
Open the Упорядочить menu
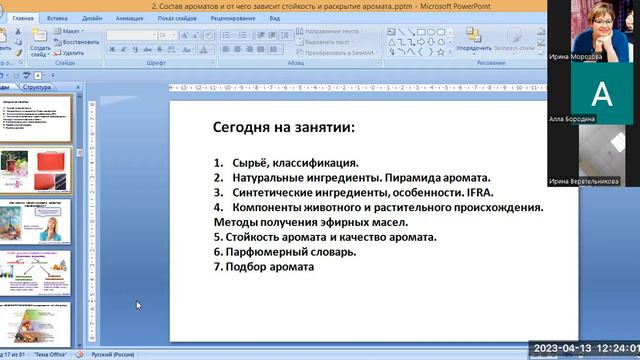473,41
